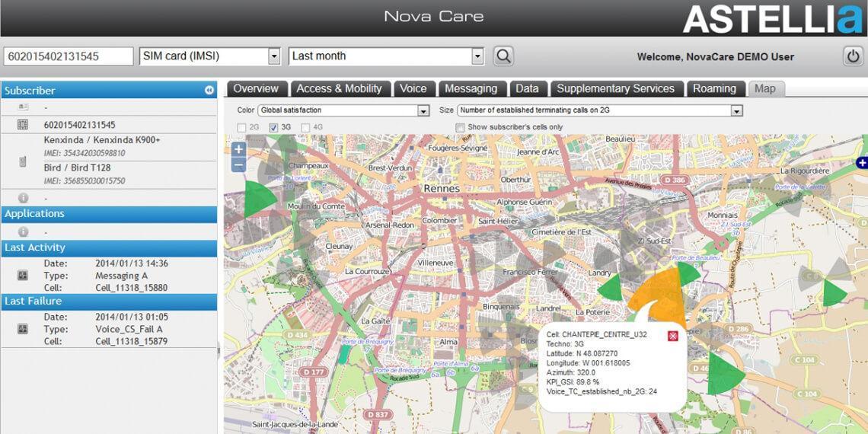Open the Messaging tab
The image size is (868, 434).
click(471, 88)
